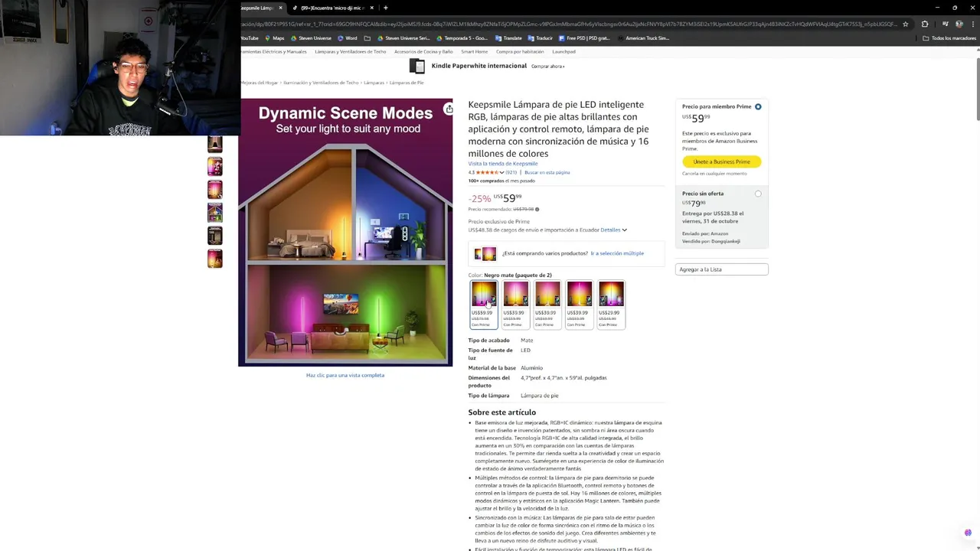
Task: Click Comprar ahora on Kindle banner
Action: pos(547,67)
